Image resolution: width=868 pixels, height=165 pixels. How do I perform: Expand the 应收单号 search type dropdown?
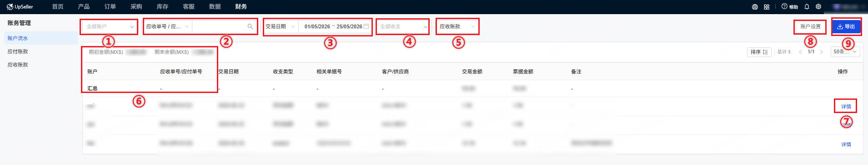pyautogui.click(x=167, y=26)
